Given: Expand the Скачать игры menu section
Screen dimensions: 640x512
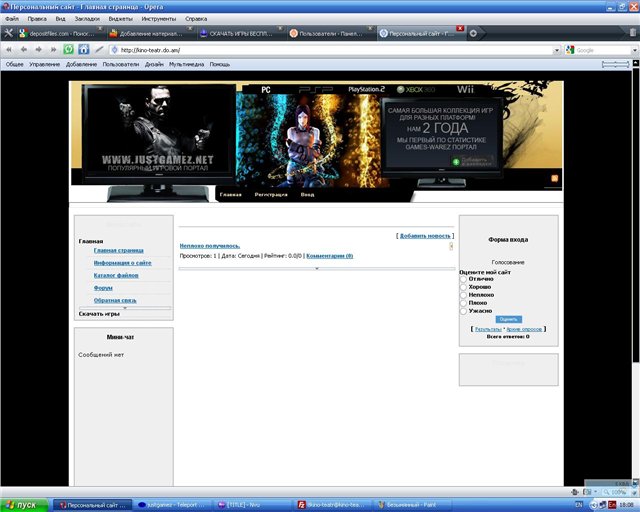Looking at the screenshot, I should tap(99, 314).
